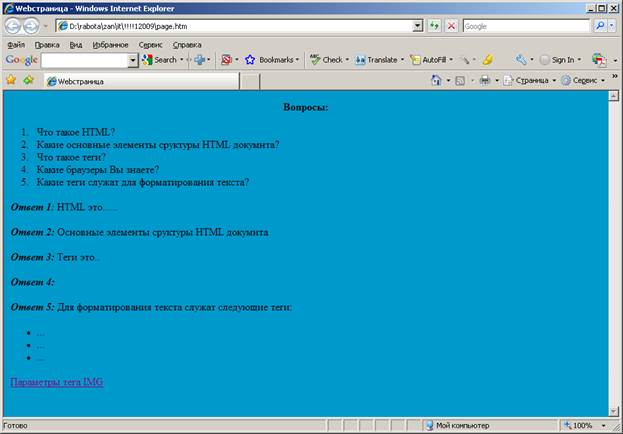The width and height of the screenshot is (623, 434).
Task: Open the recent pages dropdown arrow
Action: pos(46,26)
